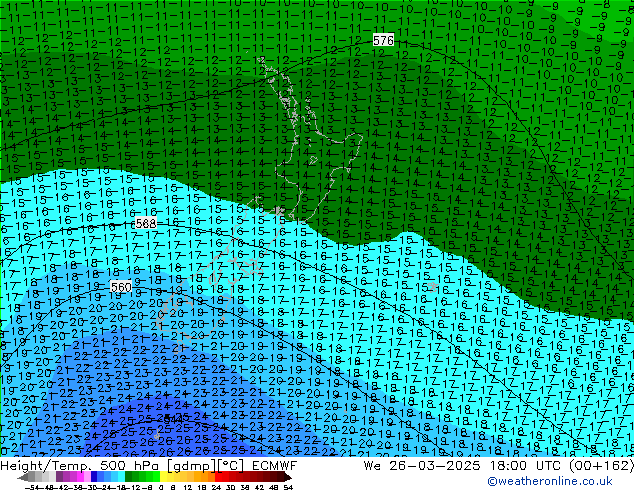Click the orange swatch in the colour scale
This screenshot has height=490, width=634.
click(205, 476)
